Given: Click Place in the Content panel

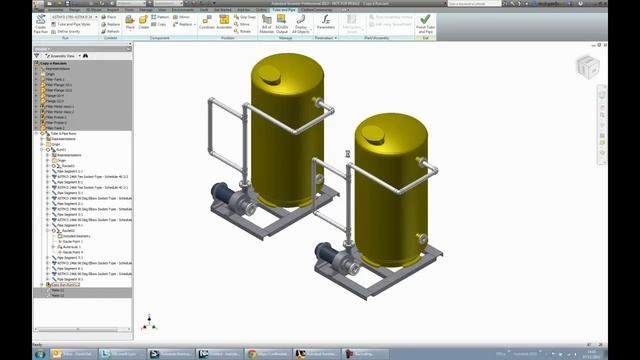Looking at the screenshot, I should click(109, 17).
